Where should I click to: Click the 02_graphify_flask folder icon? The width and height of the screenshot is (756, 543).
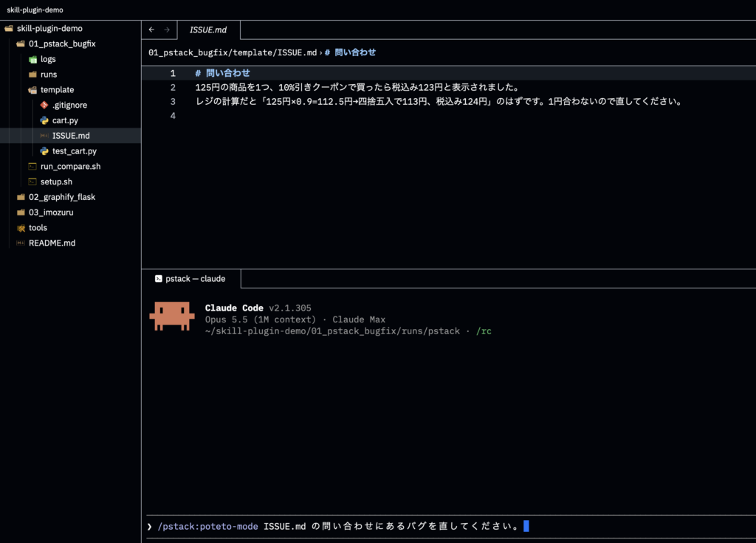21,197
